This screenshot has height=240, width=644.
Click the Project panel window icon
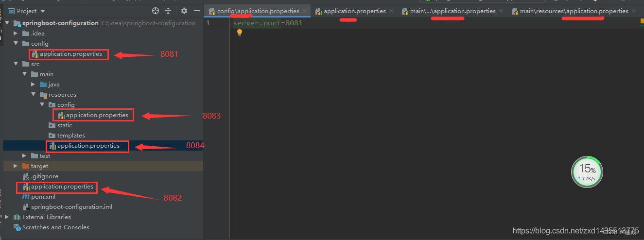tap(11, 11)
